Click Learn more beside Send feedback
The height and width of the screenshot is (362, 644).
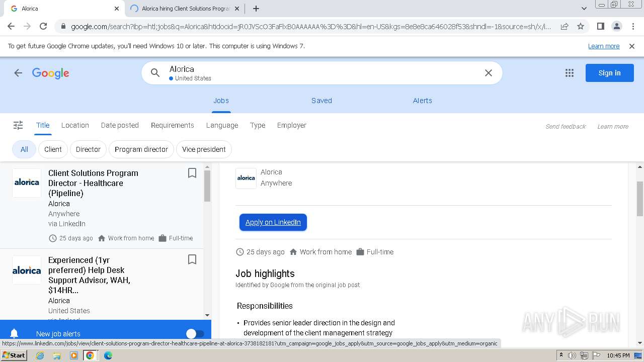[613, 127]
